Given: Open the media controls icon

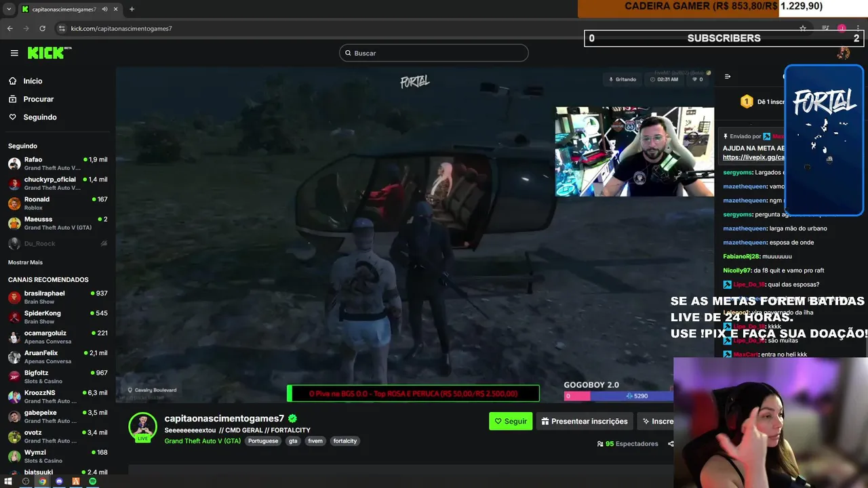Looking at the screenshot, I should point(825,28).
